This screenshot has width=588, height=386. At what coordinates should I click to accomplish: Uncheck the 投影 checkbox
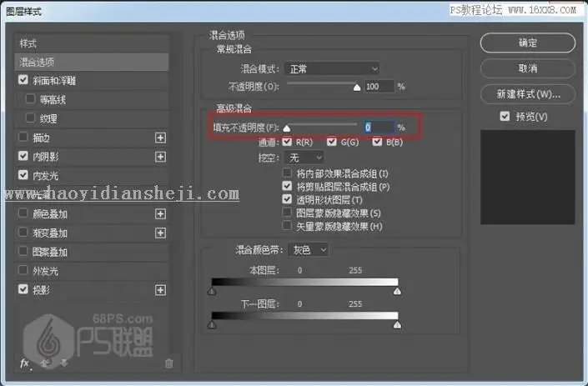click(23, 289)
